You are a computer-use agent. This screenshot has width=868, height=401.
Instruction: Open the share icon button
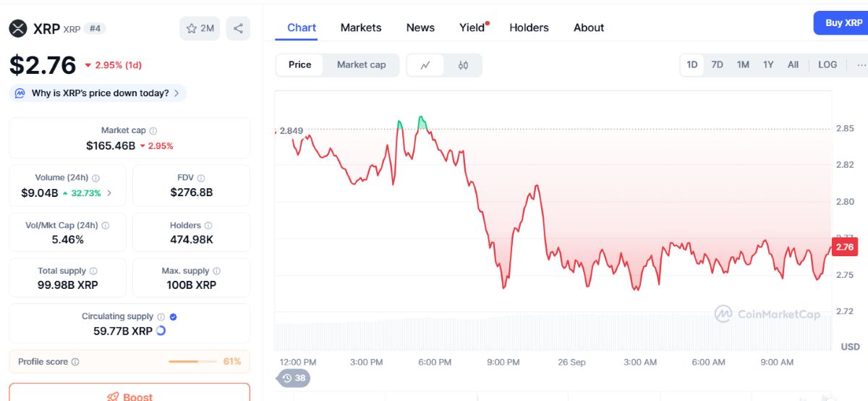click(238, 29)
